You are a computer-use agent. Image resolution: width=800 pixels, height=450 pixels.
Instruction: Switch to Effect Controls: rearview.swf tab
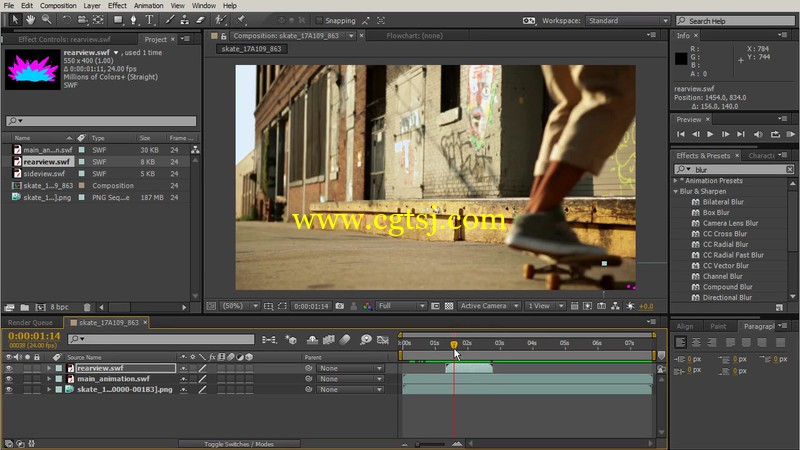point(64,39)
